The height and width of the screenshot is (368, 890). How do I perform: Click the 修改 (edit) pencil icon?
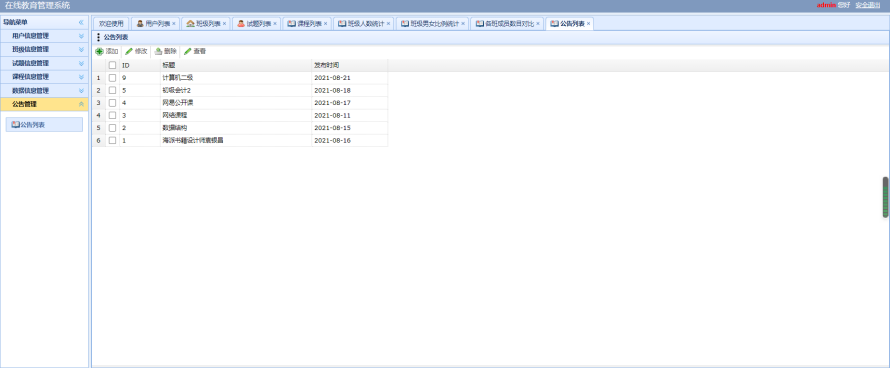tap(129, 51)
